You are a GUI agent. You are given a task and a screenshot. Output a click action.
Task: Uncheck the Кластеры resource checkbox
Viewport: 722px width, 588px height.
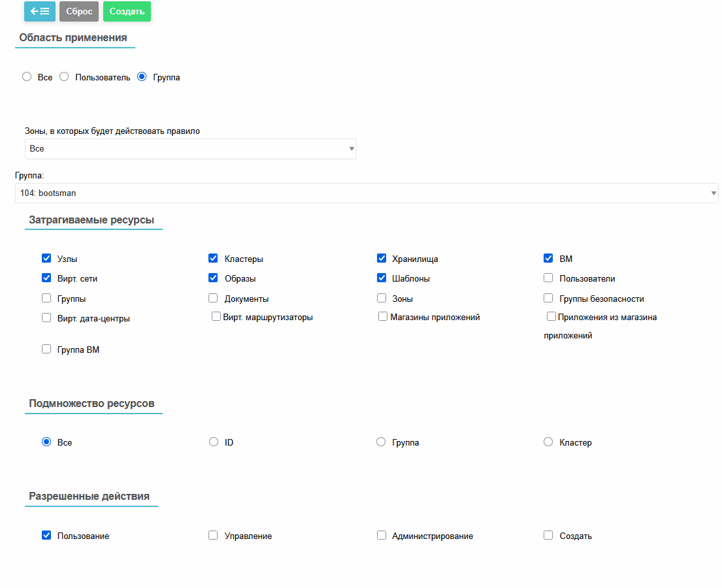coord(213,258)
